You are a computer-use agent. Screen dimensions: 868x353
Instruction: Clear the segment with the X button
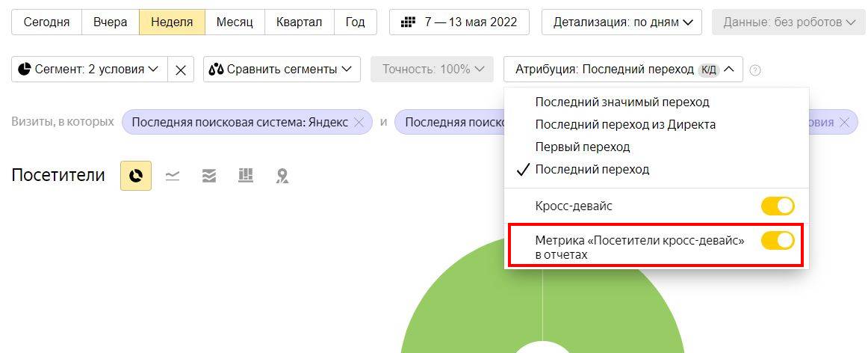pyautogui.click(x=181, y=70)
